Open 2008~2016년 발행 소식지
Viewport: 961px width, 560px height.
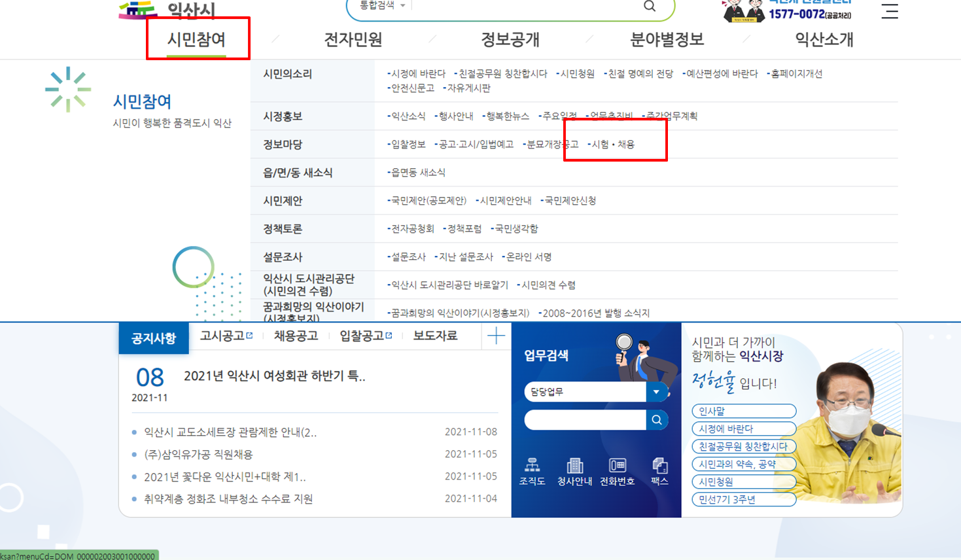[x=594, y=313]
